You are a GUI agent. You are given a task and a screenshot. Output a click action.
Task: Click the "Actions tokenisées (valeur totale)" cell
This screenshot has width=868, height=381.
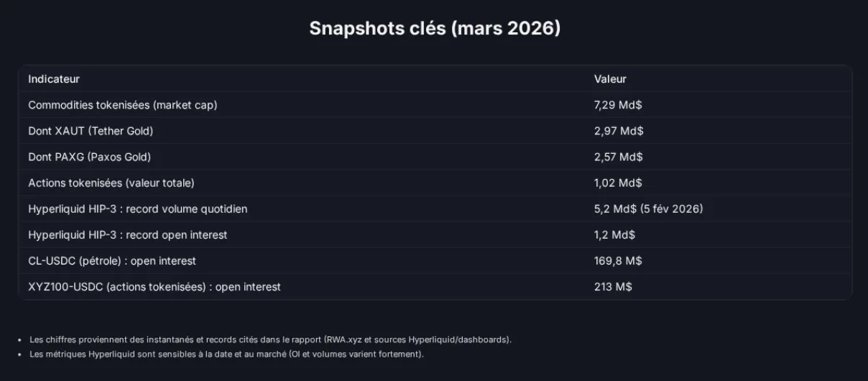tap(111, 183)
